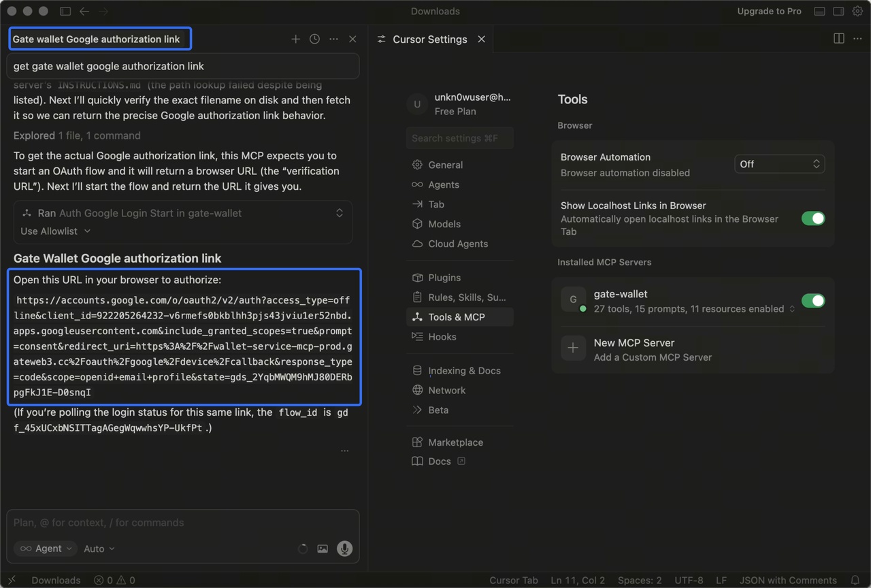Toggle the sidebar panel icon in title bar
Image resolution: width=871 pixels, height=588 pixels.
(65, 11)
